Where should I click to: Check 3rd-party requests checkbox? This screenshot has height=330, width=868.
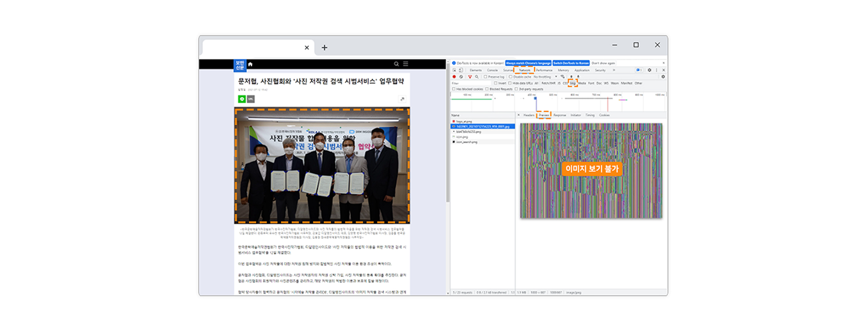516,89
